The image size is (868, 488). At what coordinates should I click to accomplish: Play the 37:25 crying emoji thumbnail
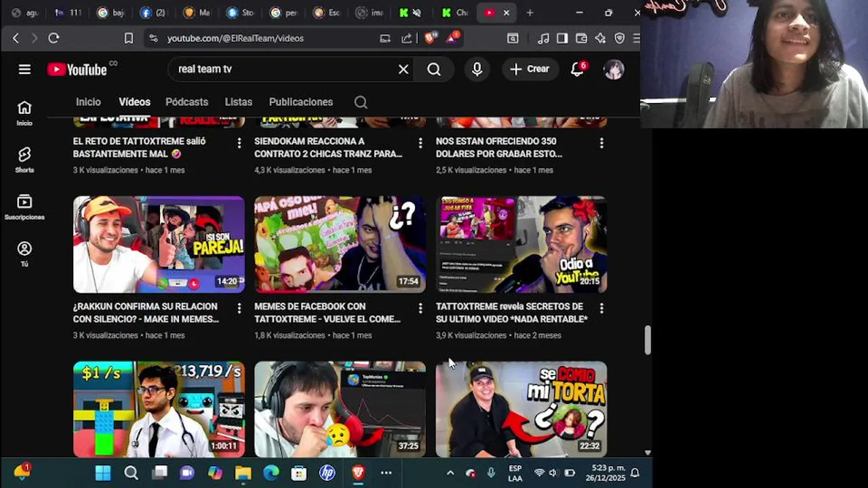(340, 409)
